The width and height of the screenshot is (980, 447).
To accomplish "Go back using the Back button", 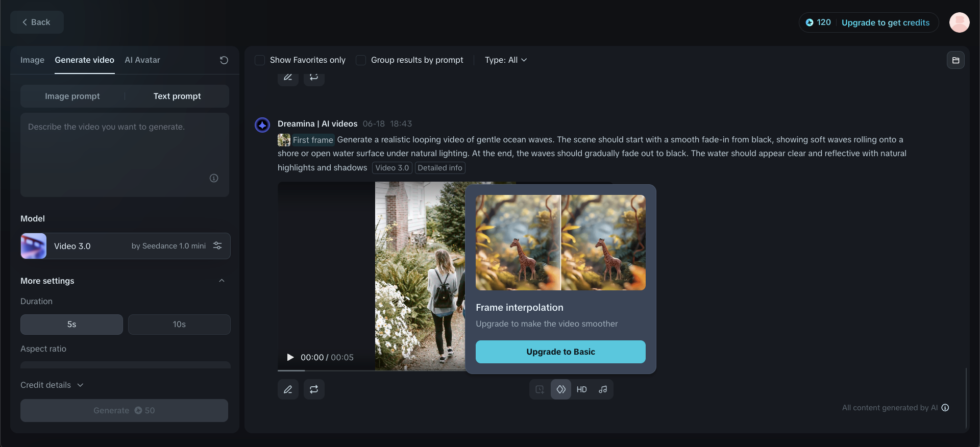I will point(37,22).
